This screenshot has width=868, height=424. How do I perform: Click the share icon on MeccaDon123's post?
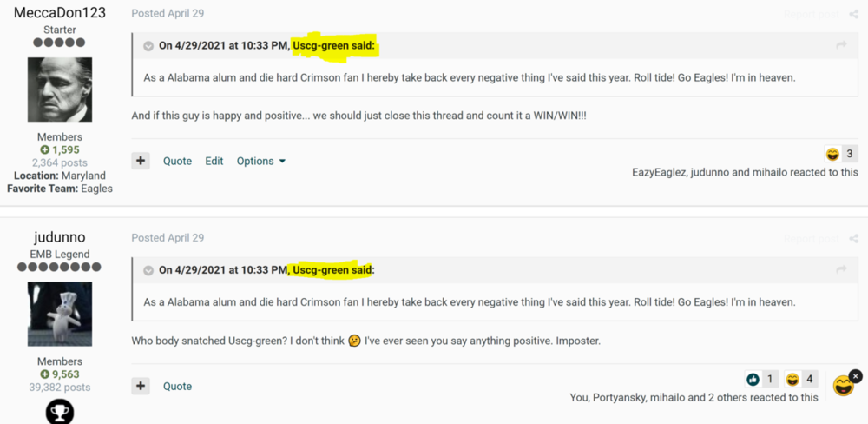click(853, 14)
